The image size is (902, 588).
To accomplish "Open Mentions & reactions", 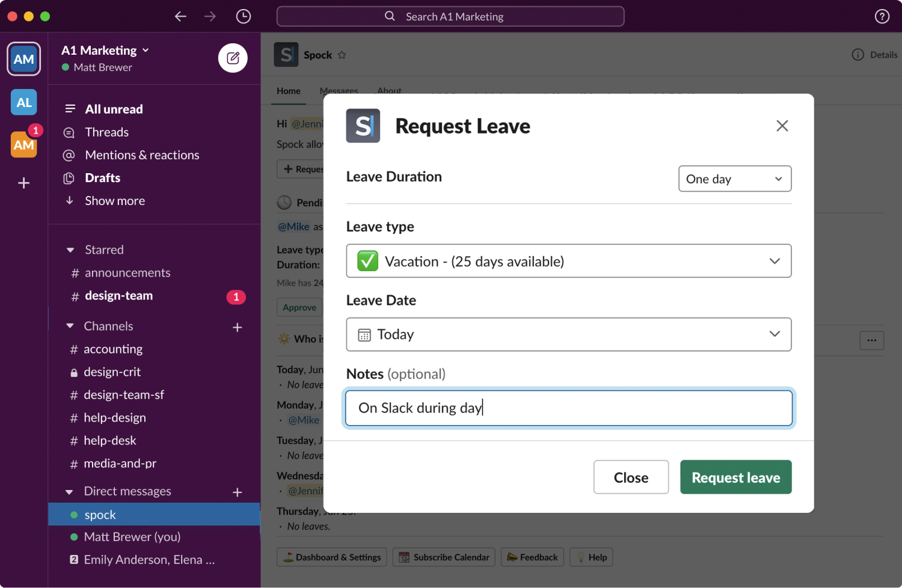I will pyautogui.click(x=142, y=155).
